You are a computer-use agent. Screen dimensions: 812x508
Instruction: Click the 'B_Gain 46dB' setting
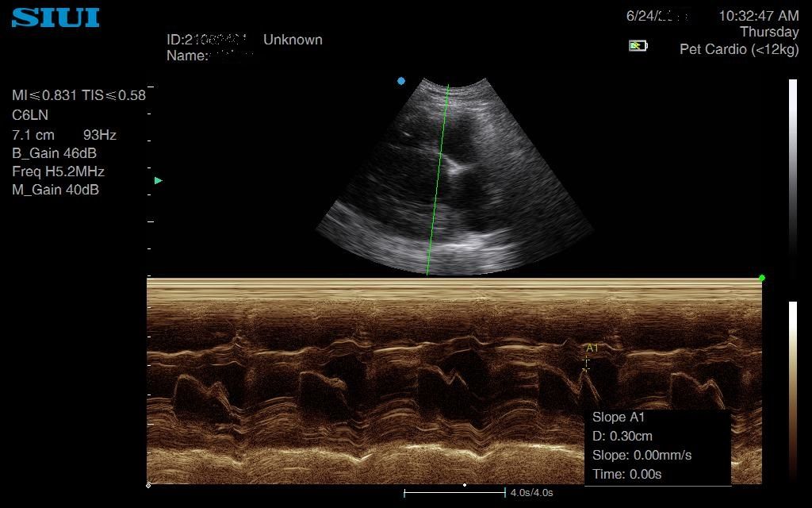point(55,153)
